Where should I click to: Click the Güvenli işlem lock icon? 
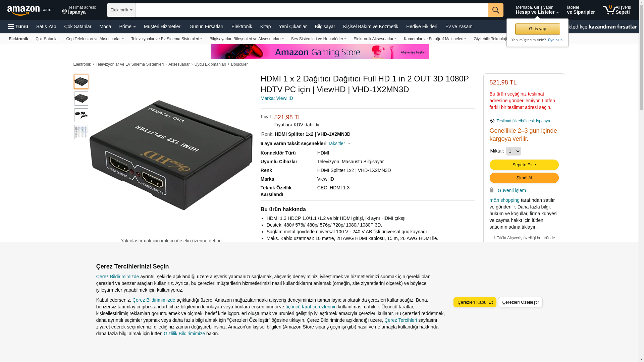pyautogui.click(x=491, y=190)
